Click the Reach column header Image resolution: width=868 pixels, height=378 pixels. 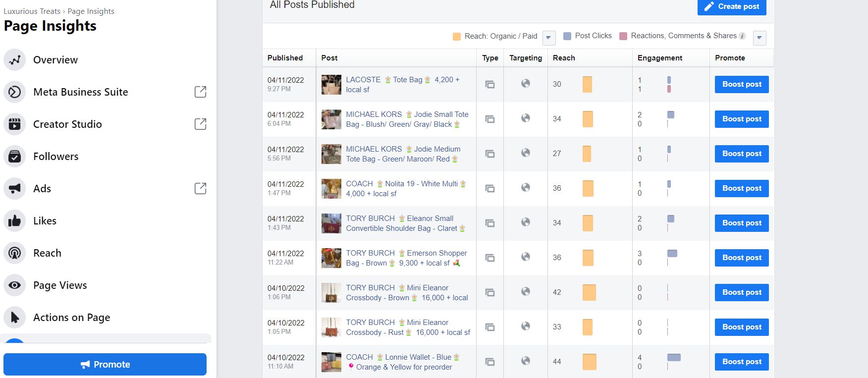click(x=564, y=58)
